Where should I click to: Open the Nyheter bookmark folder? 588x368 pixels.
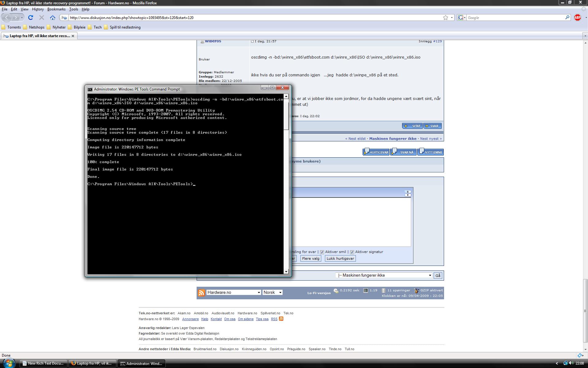click(x=56, y=27)
